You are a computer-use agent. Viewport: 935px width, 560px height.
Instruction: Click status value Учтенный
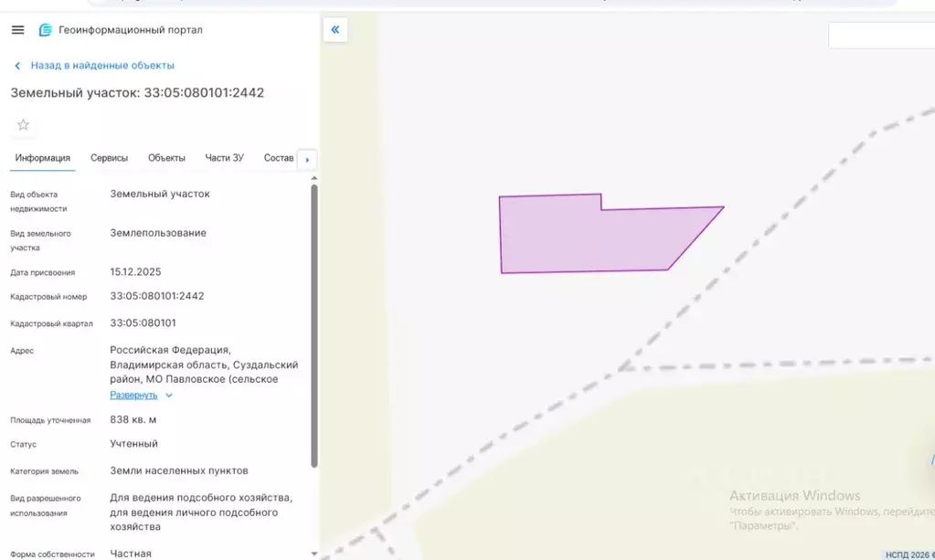[133, 444]
